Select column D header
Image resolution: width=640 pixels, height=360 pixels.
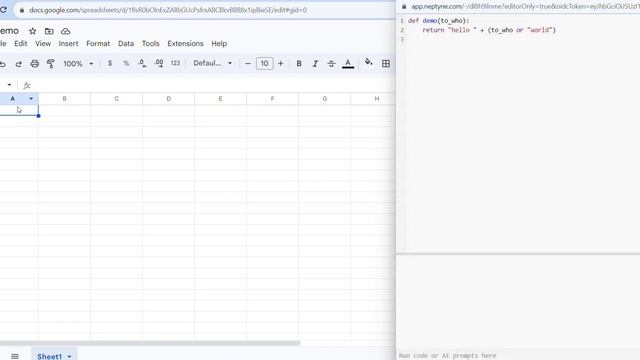[x=169, y=99]
